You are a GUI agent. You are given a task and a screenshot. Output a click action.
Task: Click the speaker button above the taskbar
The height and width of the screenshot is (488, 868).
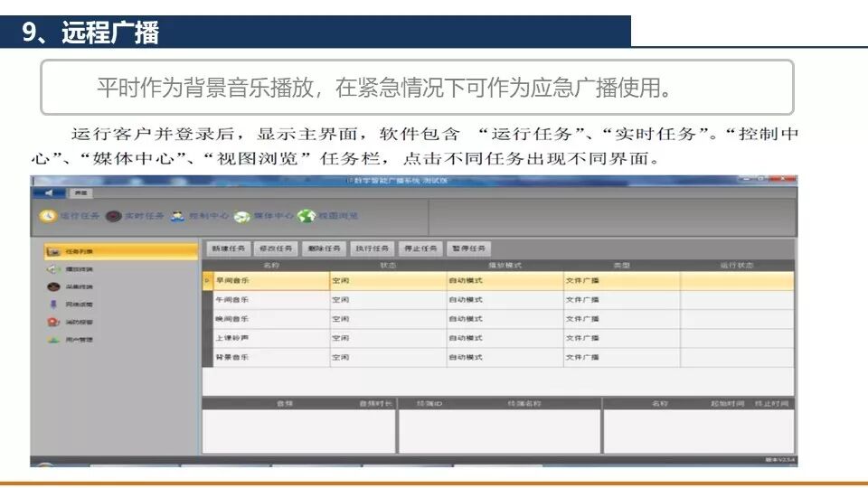[48, 193]
